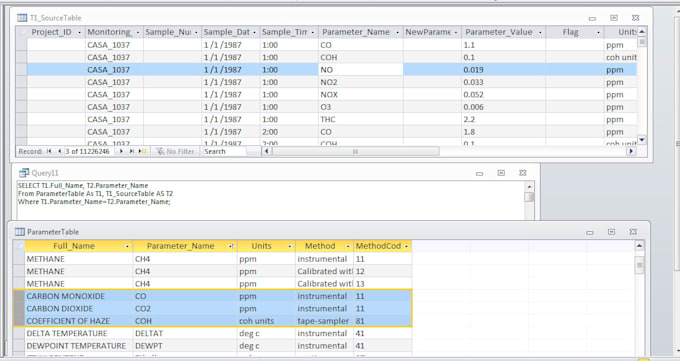
Task: Click the DELTAT Parameter_Name cell
Action: click(x=185, y=333)
